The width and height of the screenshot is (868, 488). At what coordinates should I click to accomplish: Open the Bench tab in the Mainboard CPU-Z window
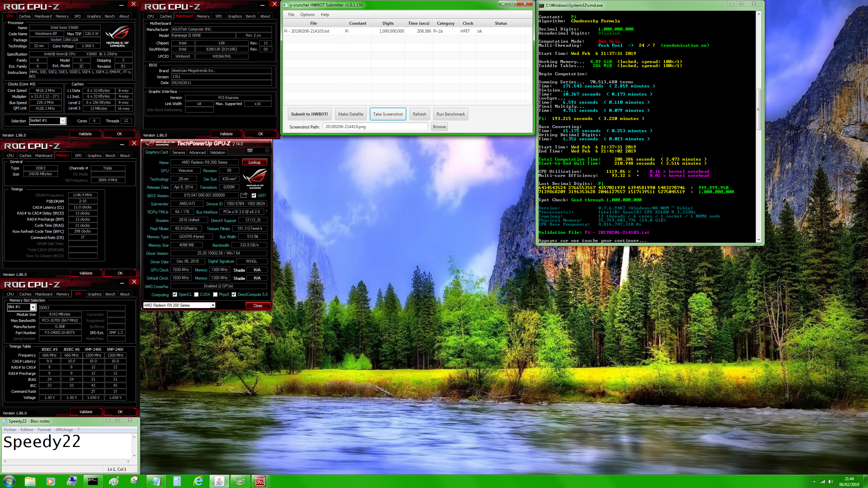(x=251, y=16)
